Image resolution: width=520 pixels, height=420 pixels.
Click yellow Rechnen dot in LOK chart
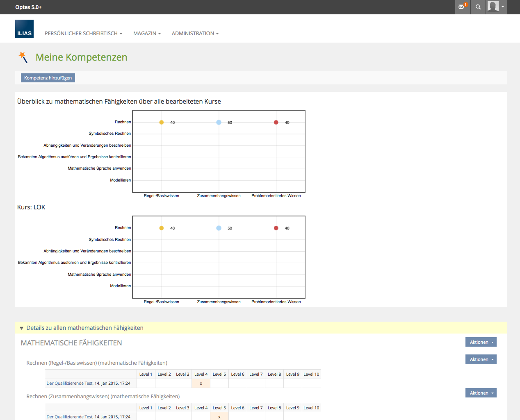162,228
